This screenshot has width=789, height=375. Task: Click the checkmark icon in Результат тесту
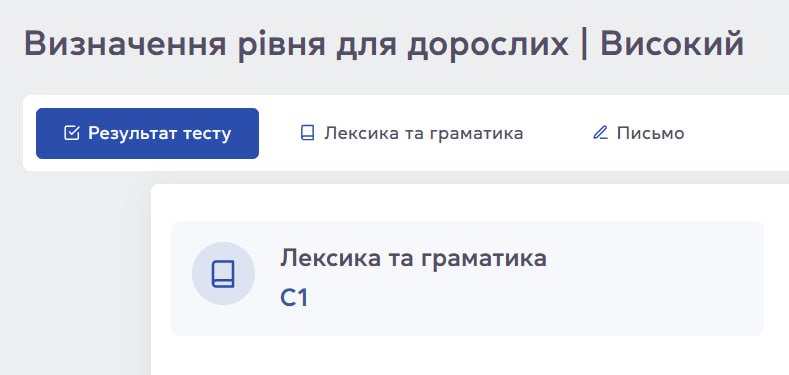tap(72, 133)
